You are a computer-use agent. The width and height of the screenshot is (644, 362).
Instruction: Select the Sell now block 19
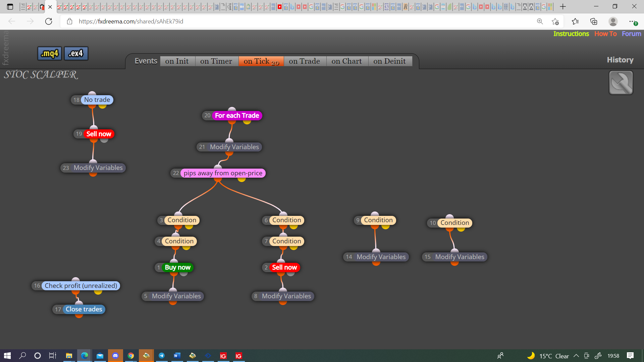94,134
